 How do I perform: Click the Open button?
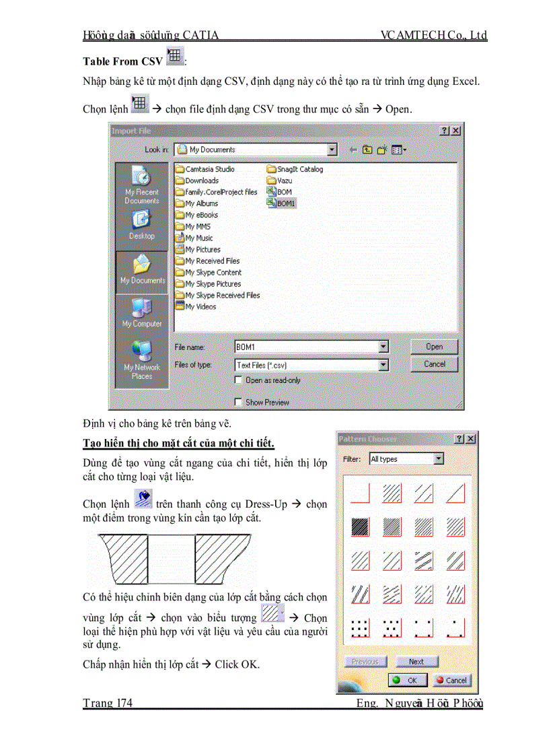[x=434, y=346]
